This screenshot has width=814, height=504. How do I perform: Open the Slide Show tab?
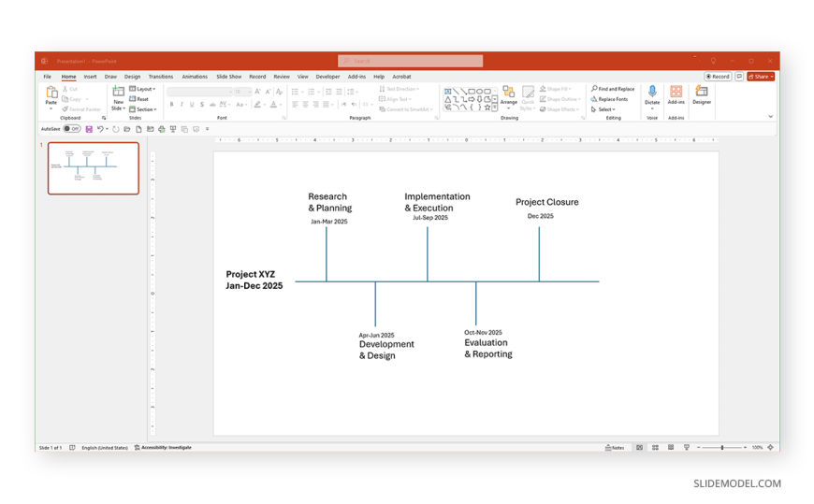[229, 77]
